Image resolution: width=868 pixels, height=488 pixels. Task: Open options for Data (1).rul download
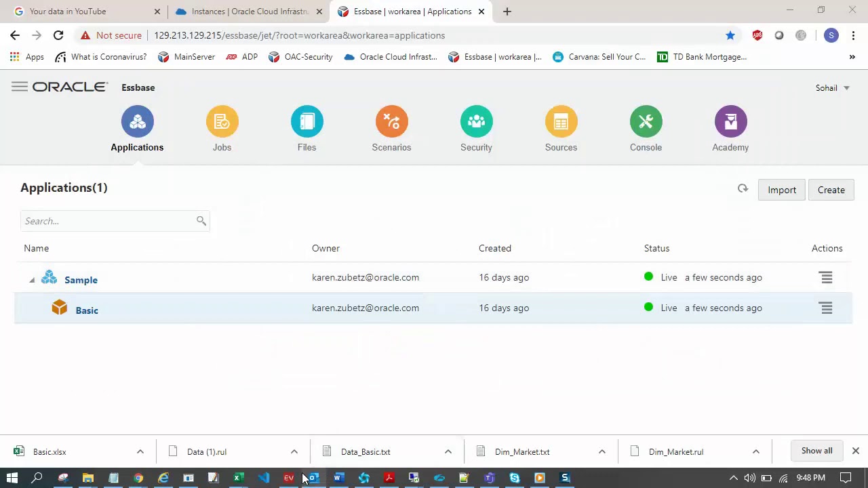point(294,451)
